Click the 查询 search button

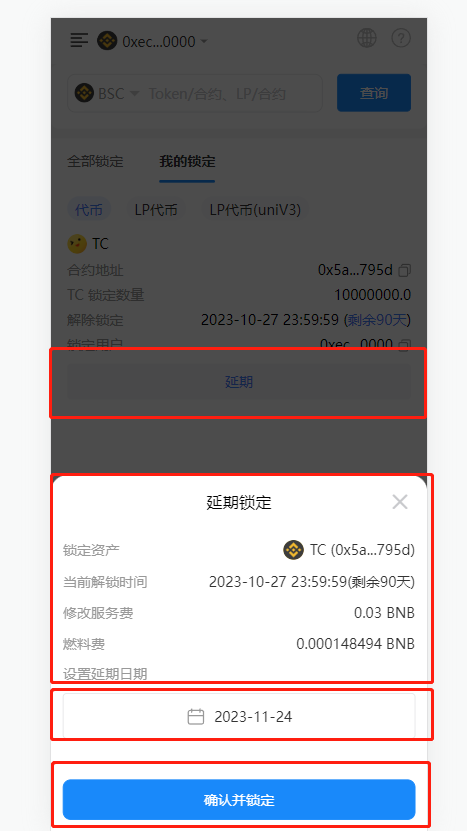[x=374, y=93]
